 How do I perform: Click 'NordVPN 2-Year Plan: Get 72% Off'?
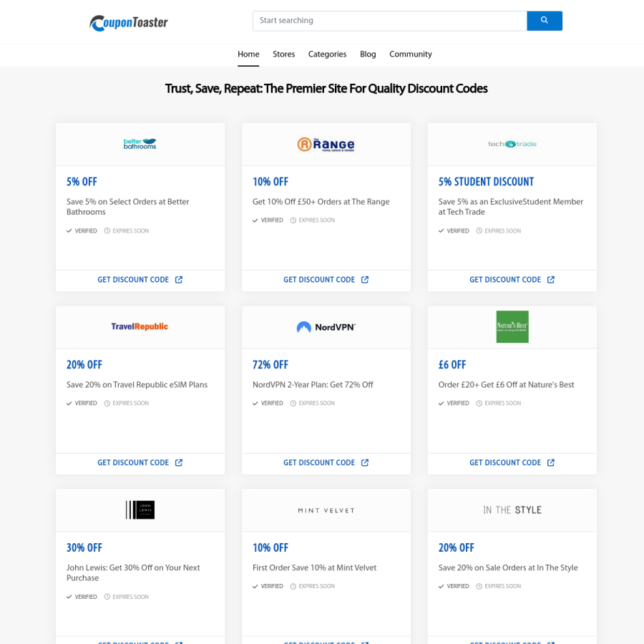[x=313, y=385]
